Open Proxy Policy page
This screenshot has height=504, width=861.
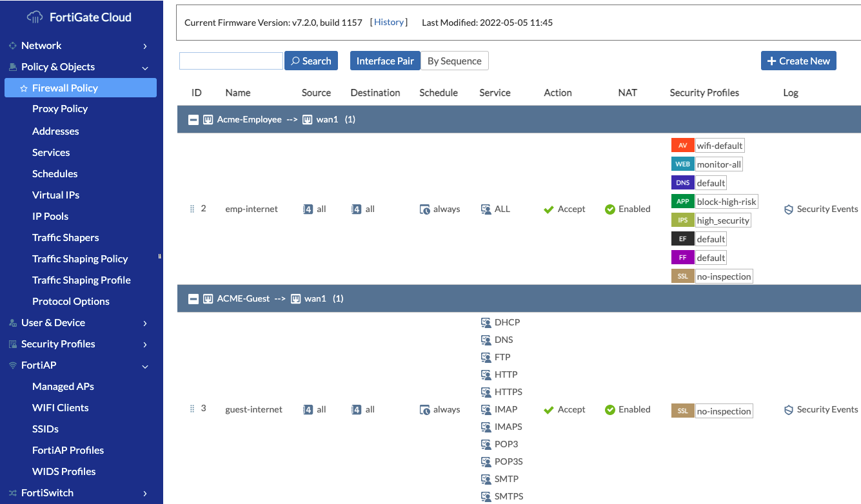(x=60, y=108)
